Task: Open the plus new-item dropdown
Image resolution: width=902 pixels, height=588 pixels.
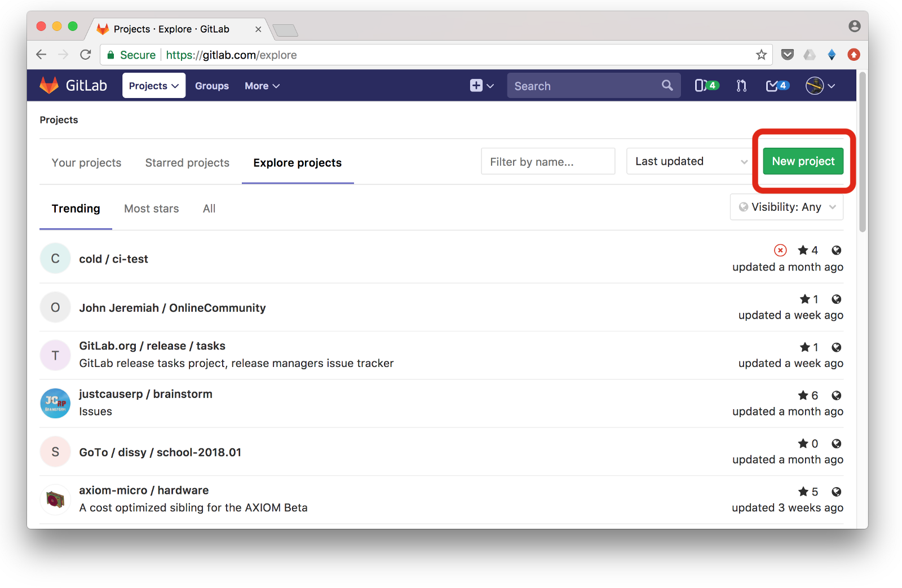Action: click(x=481, y=86)
